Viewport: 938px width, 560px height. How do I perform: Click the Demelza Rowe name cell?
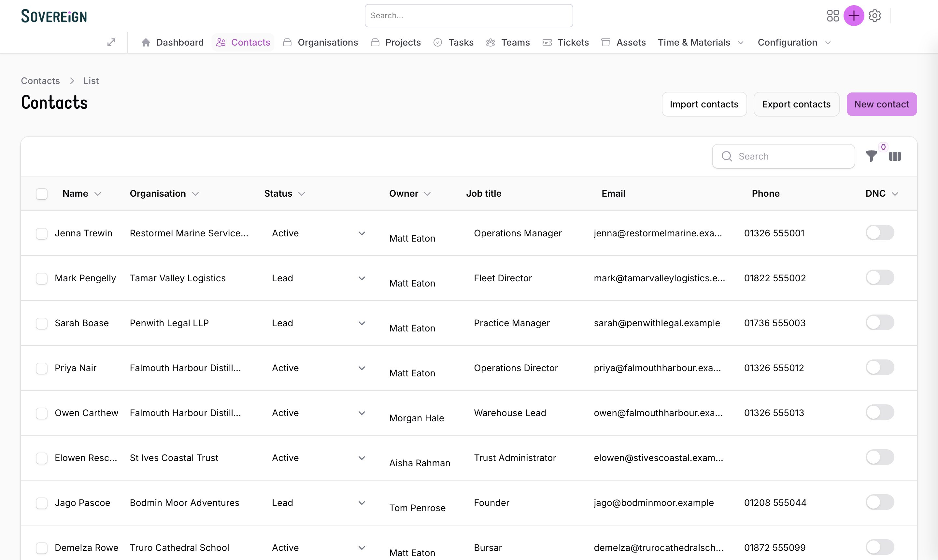click(86, 548)
